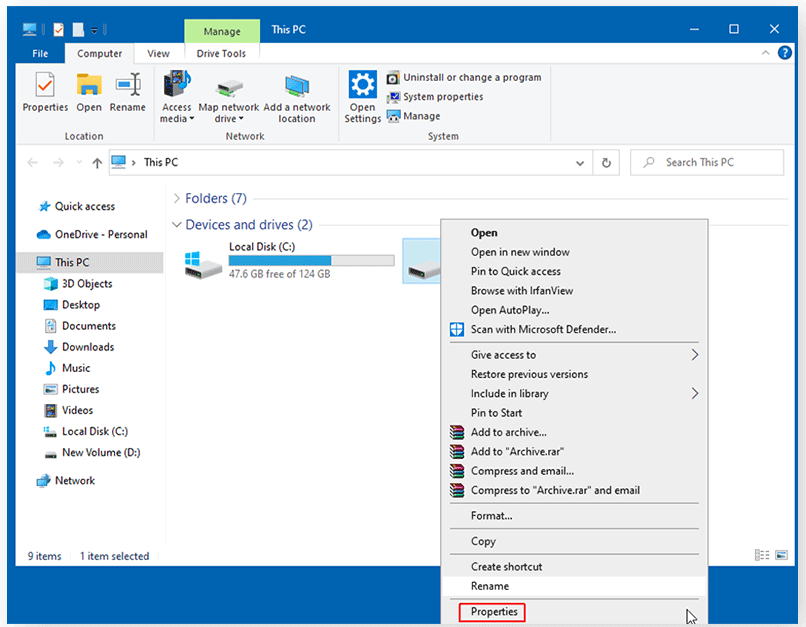Collapse the Devices and drives group
Screen dimensions: 806x627
pos(177,225)
